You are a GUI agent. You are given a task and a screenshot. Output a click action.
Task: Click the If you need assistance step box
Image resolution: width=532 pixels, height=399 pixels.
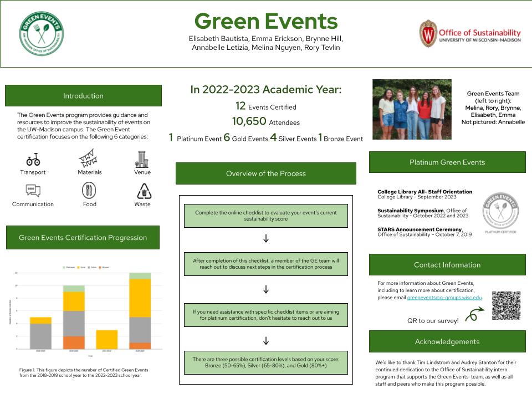266,315
